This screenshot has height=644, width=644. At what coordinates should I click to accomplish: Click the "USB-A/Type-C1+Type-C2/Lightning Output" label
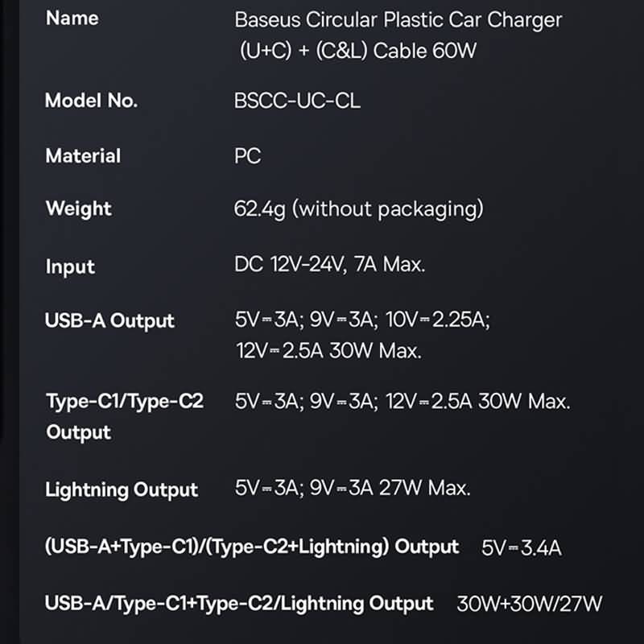tap(239, 603)
